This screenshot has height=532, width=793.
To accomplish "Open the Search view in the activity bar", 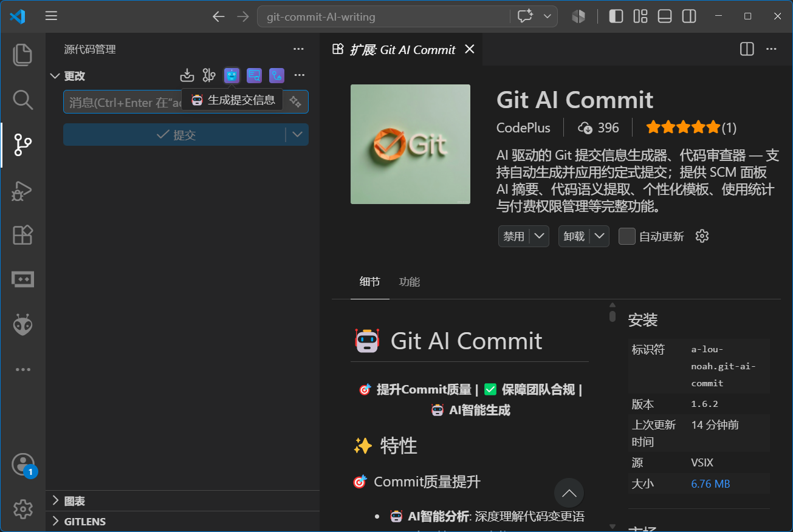I will coord(22,100).
